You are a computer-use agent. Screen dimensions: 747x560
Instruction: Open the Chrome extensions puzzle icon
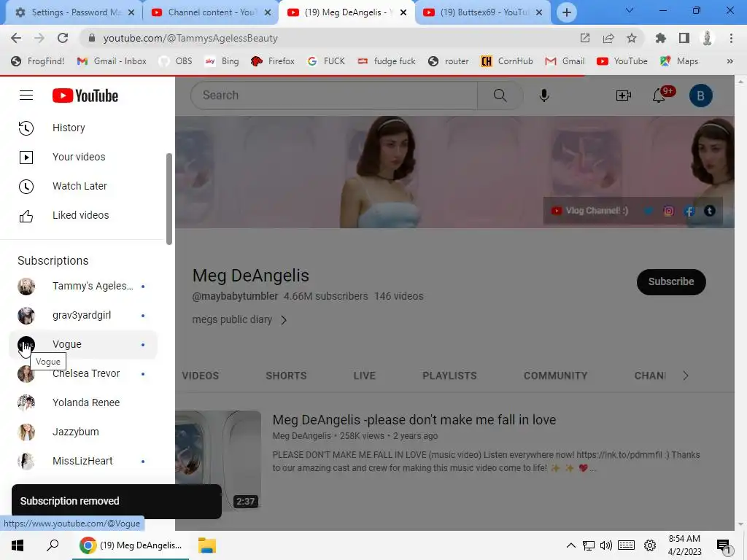pos(660,38)
